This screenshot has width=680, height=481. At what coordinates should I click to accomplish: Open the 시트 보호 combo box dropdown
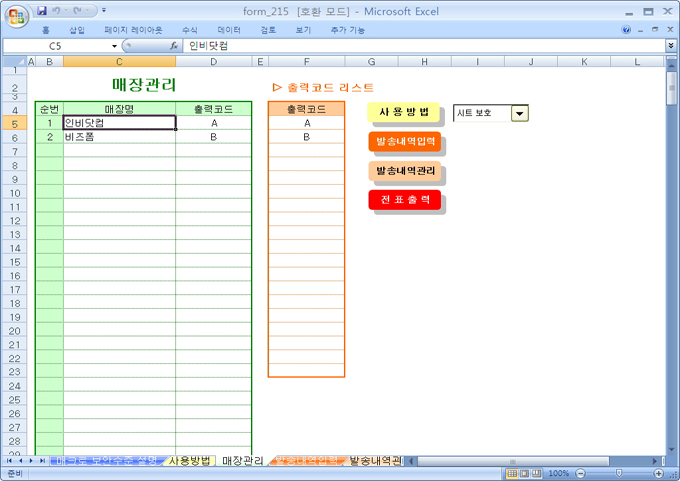519,114
